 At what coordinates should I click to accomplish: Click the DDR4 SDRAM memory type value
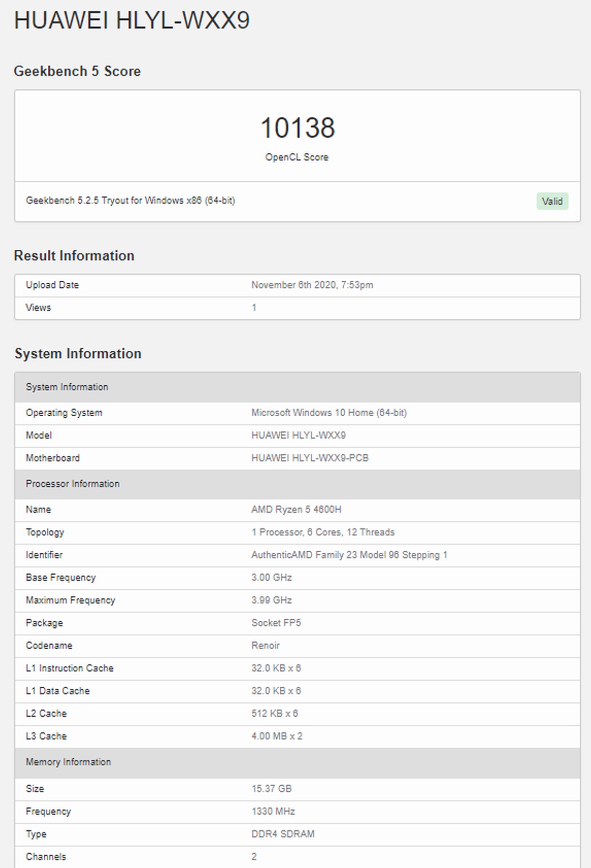click(283, 834)
